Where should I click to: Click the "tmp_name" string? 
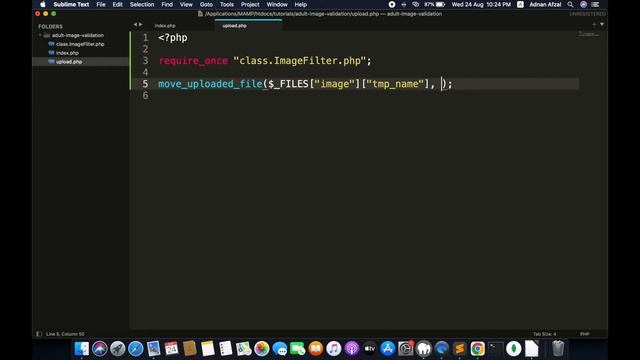click(395, 84)
